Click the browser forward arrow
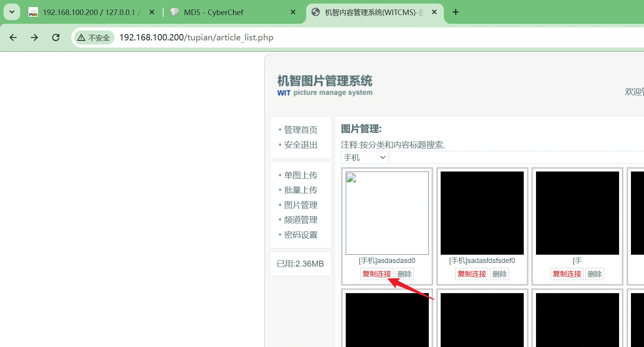 pyautogui.click(x=34, y=37)
